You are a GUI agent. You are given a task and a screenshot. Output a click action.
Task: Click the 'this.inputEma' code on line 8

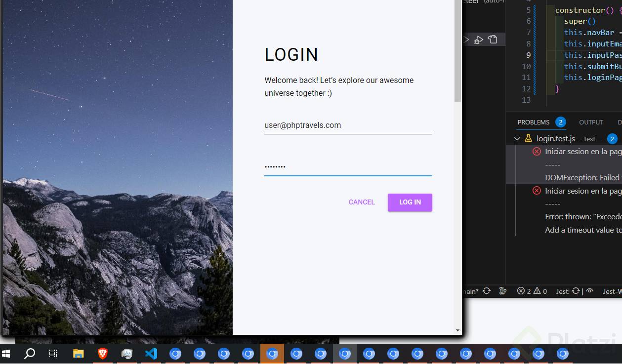click(593, 43)
